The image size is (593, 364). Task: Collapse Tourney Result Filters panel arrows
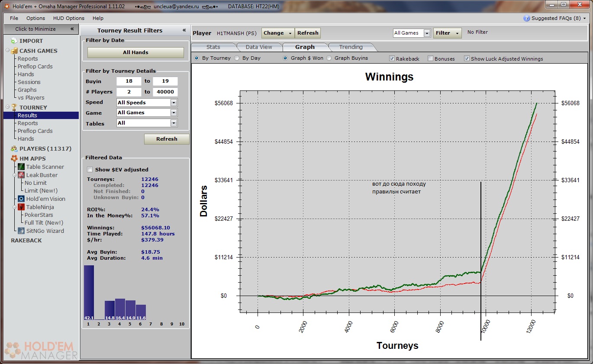click(x=184, y=30)
